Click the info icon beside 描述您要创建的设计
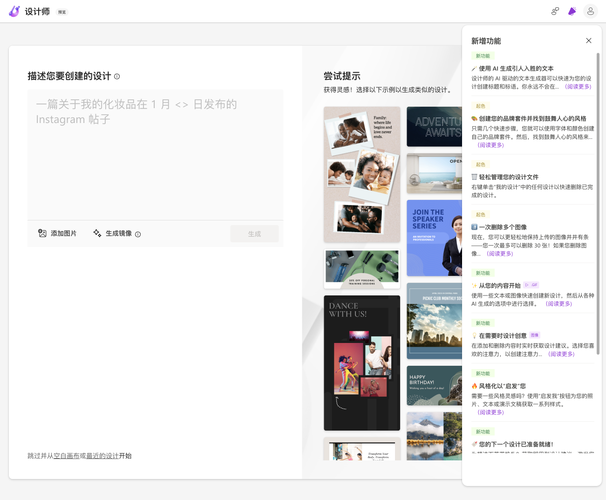Screen dimensions: 606x500 click(x=117, y=77)
